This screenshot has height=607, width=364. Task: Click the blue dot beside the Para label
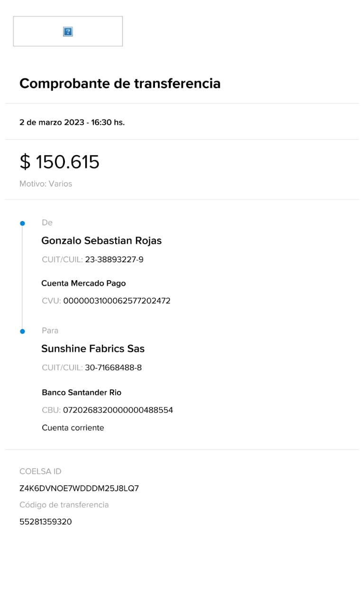click(22, 331)
